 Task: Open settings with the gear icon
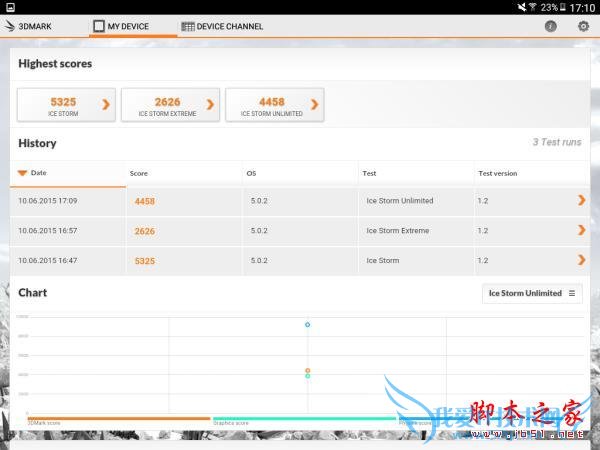[583, 26]
